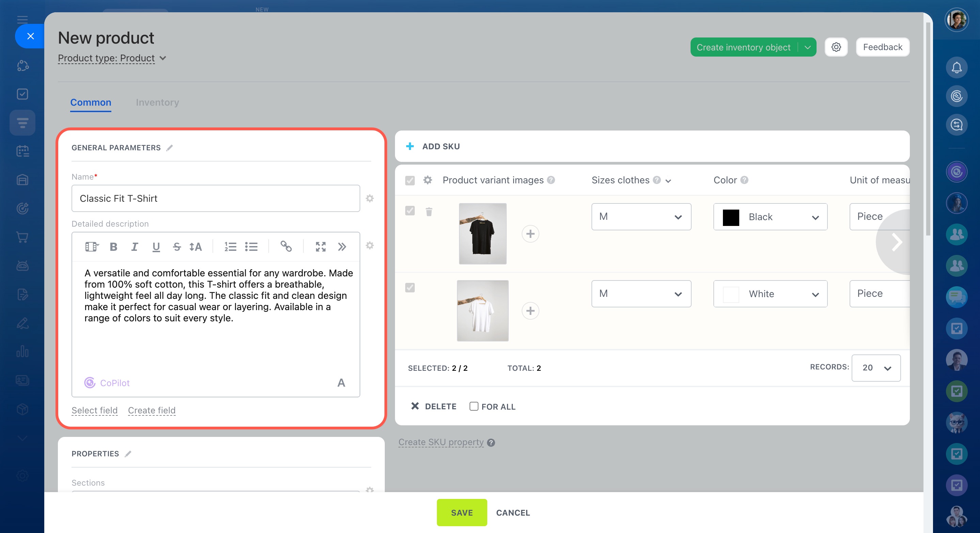Click the CoPilot button in editor

[x=107, y=383]
